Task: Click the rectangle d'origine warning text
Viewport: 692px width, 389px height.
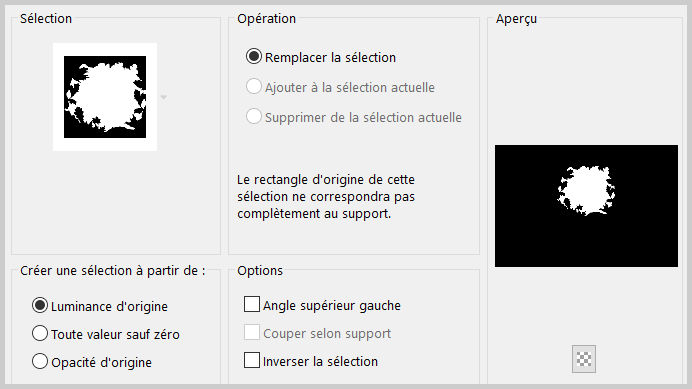Action: [x=326, y=196]
